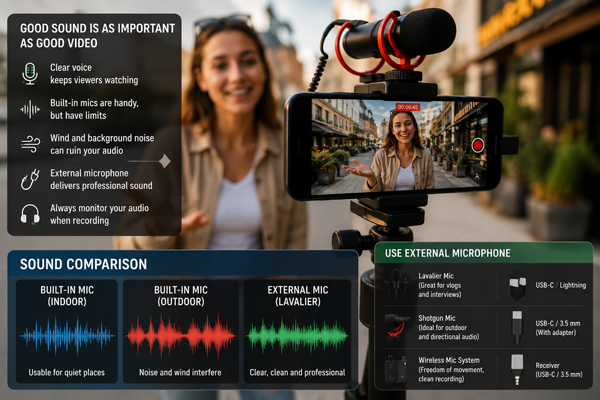This screenshot has width=600, height=400.
Task: Select the sound wave icon next to Built-in mics
Action: (30, 110)
